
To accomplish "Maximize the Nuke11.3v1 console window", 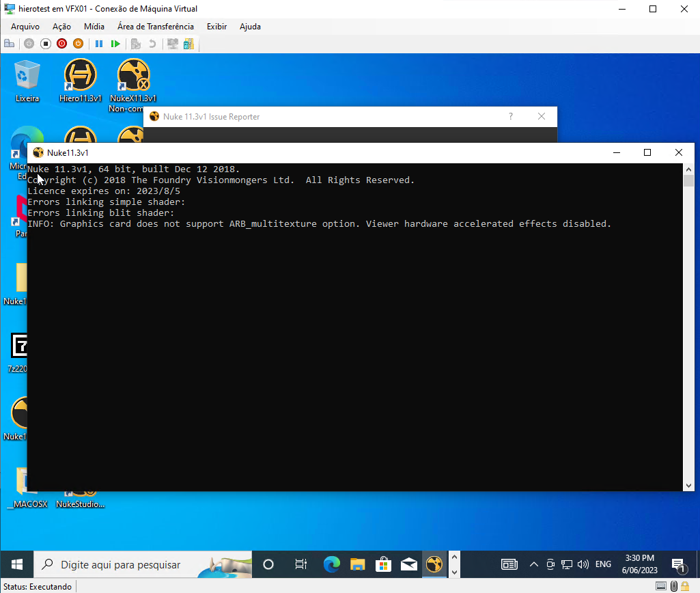I will pyautogui.click(x=647, y=153).
